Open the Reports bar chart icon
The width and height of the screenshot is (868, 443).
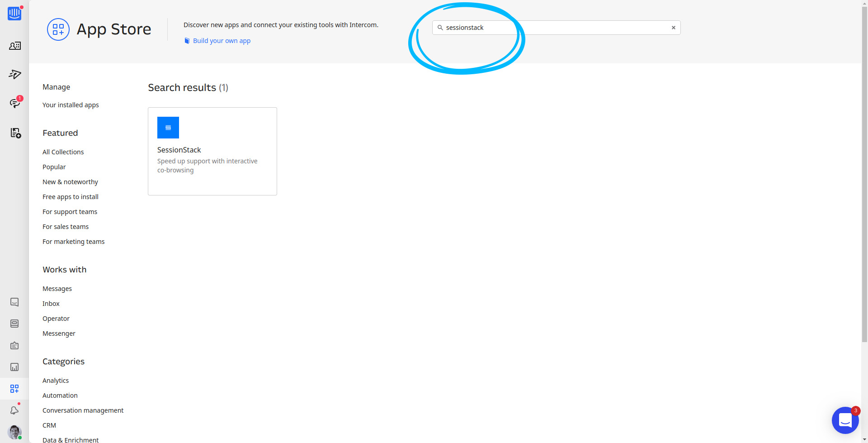click(14, 367)
